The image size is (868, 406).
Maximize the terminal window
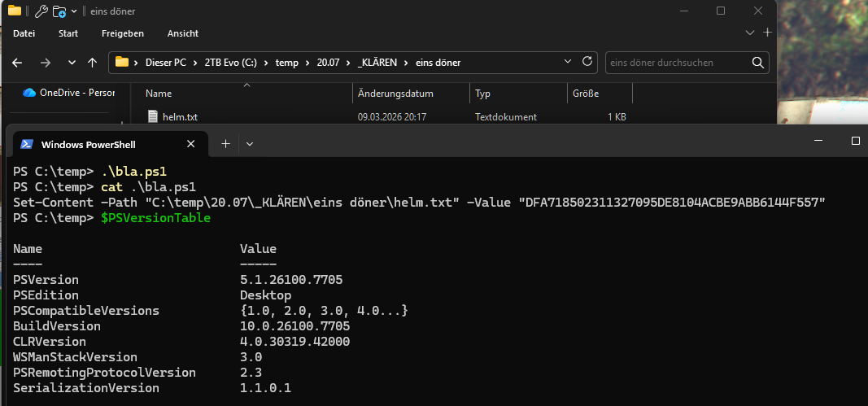coord(855,141)
